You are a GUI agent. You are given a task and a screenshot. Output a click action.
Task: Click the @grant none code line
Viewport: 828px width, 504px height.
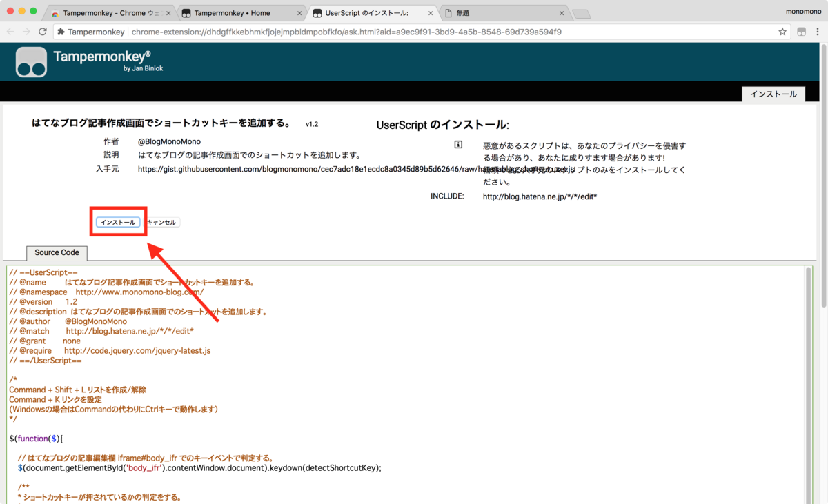45,341
